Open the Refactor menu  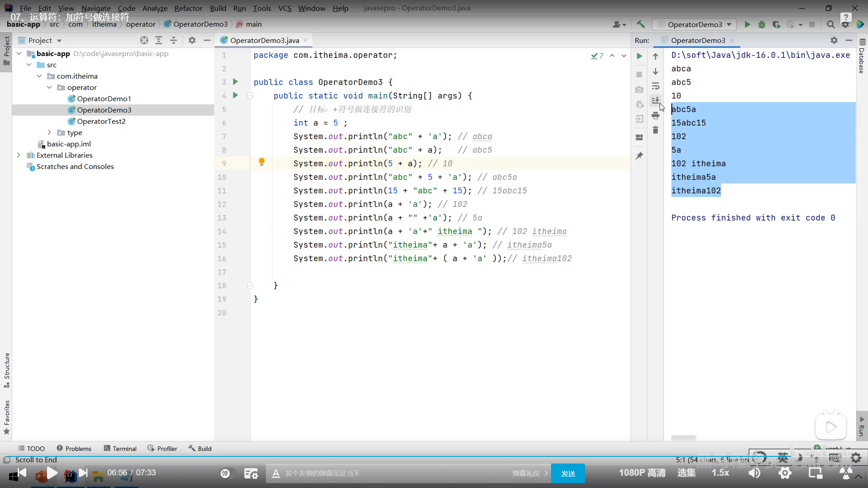click(x=188, y=8)
